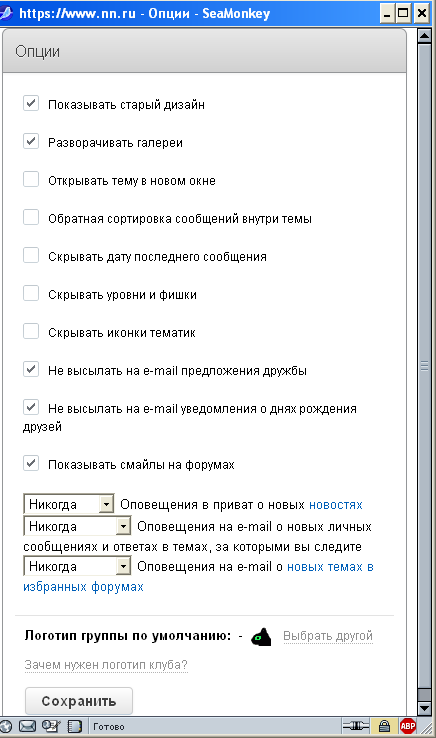The image size is (436, 738).
Task: Open Composer icon in the status bar
Action: point(51,726)
